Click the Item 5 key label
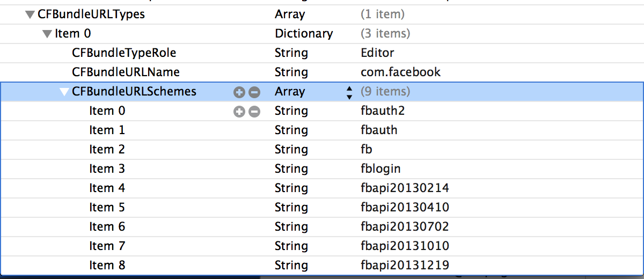Image resolution: width=644 pixels, height=279 pixels. [x=107, y=207]
